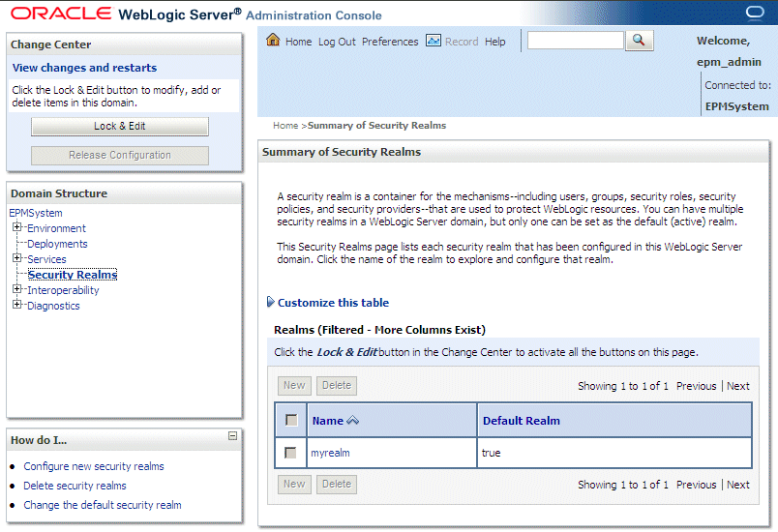Select Diagnostics in Domain Structure tree
The width and height of the screenshot is (778, 532).
[x=53, y=306]
